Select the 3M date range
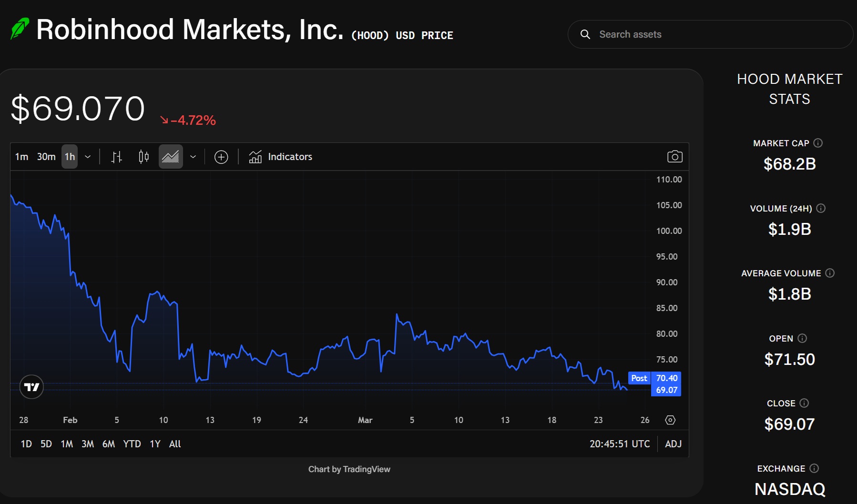 tap(88, 444)
